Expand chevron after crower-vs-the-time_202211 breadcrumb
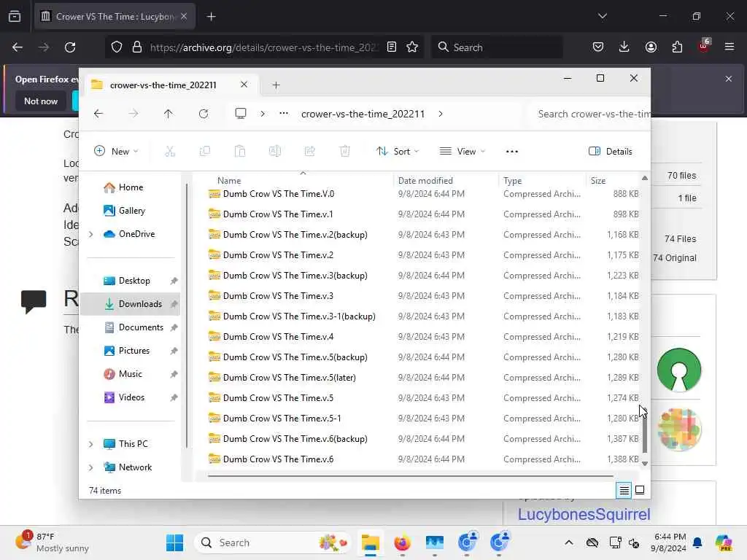This screenshot has width=747, height=560. 441,114
